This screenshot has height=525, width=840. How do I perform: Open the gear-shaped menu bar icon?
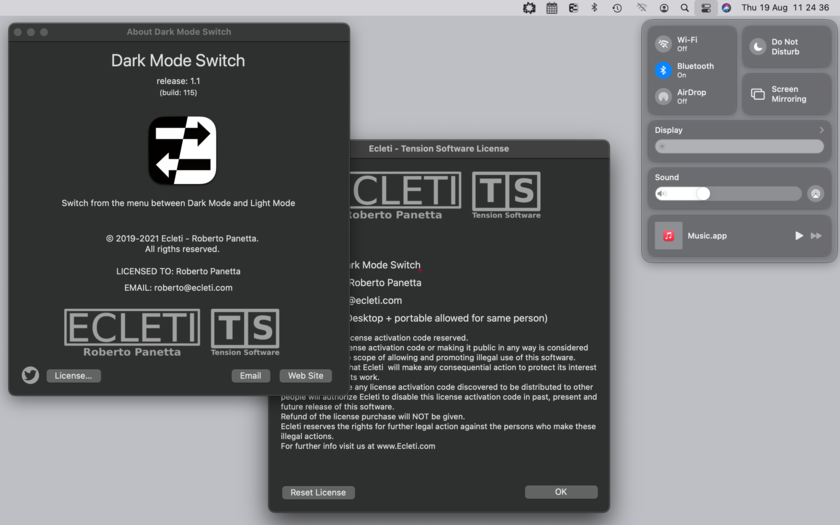coord(529,8)
